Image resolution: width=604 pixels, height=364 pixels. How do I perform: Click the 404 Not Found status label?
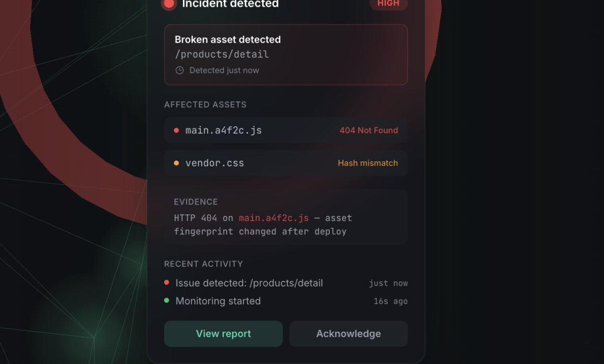[x=369, y=131]
